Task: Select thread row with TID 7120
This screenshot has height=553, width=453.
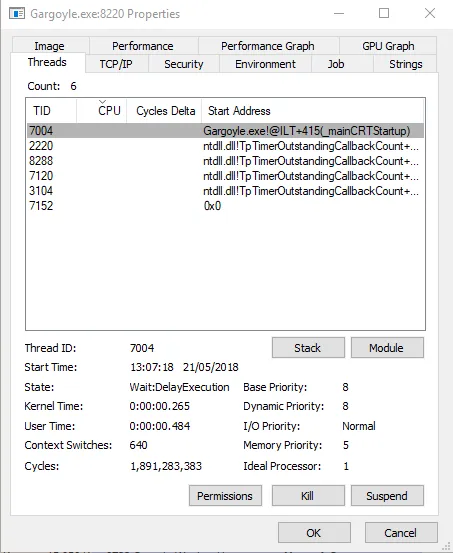Action: (225, 176)
